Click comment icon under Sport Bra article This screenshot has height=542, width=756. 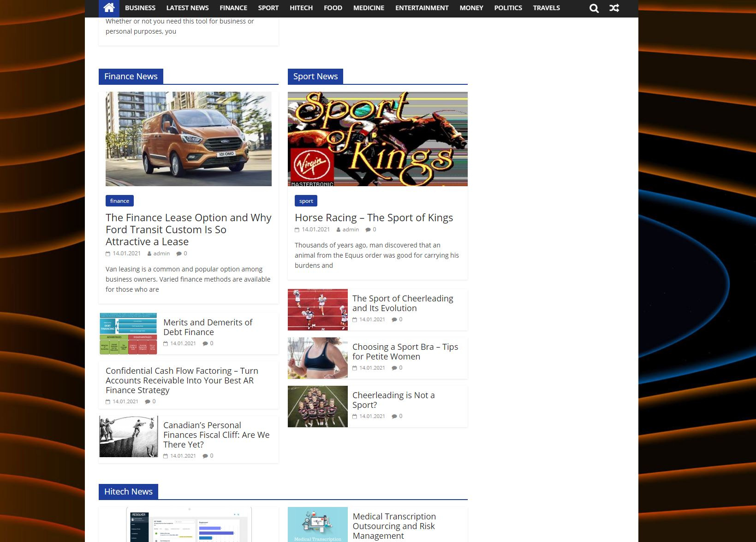pos(394,368)
